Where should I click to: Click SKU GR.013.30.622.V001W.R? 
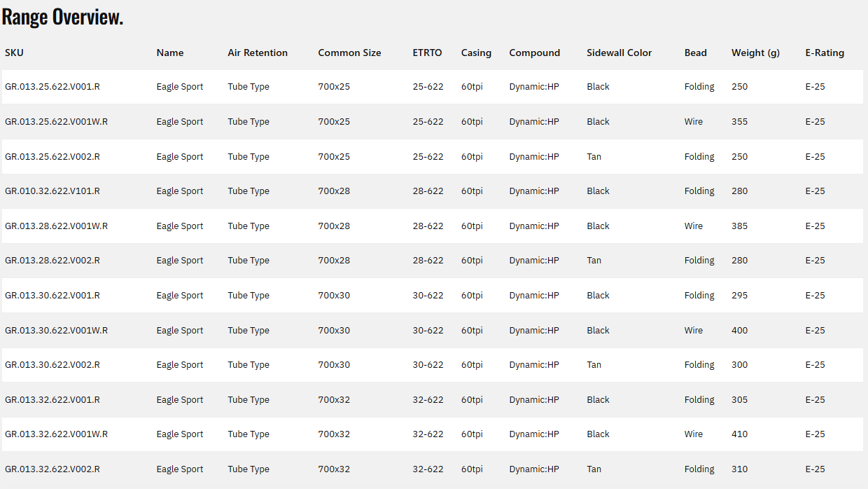click(56, 331)
